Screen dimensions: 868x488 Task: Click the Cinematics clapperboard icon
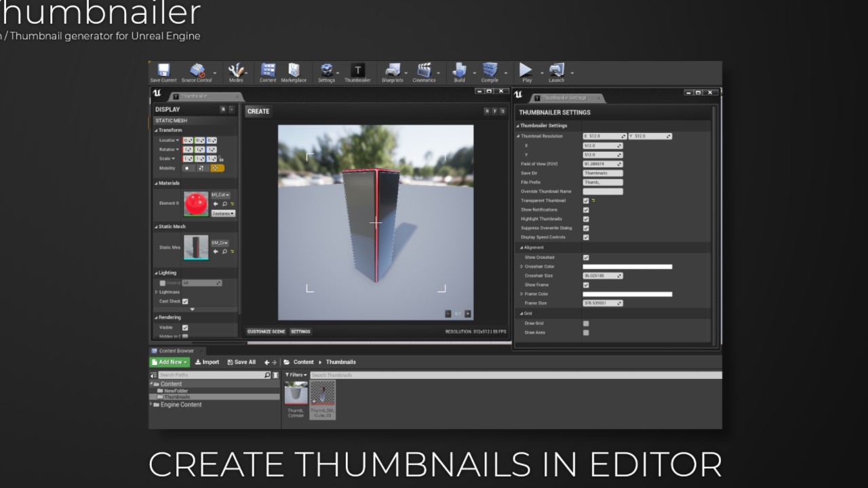(424, 71)
